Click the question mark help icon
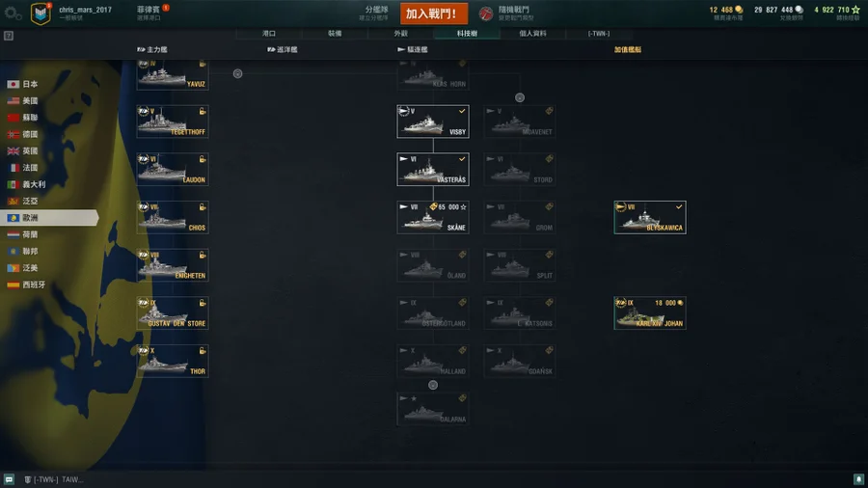This screenshot has width=868, height=488. [9, 36]
